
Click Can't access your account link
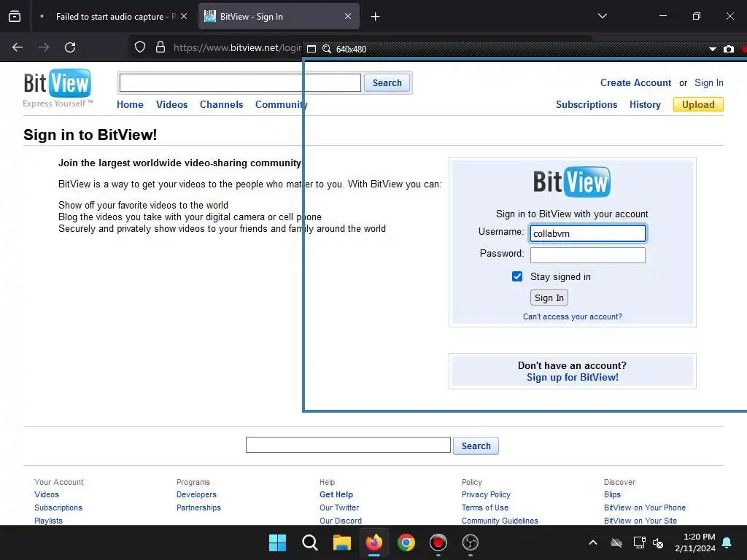pyautogui.click(x=572, y=316)
